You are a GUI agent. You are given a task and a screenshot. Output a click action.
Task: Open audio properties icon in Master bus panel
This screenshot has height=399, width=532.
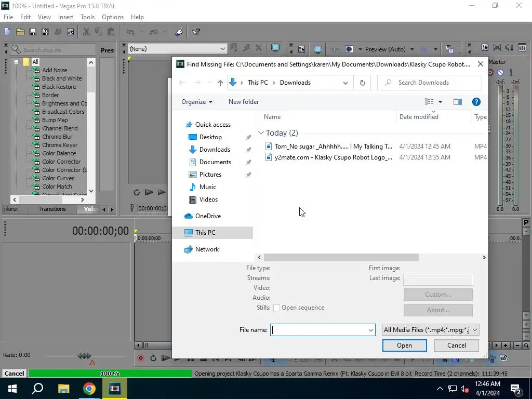485,47
